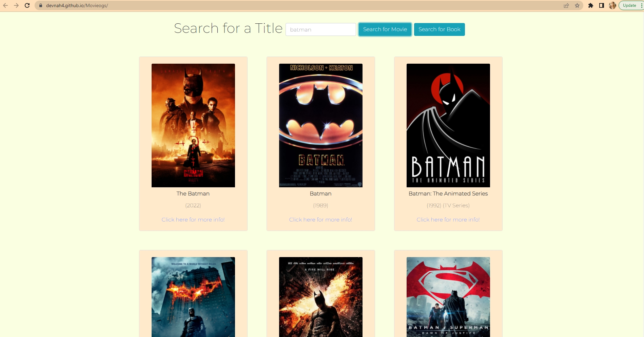Click 'Batman: The Animated Series' title text

coord(448,194)
